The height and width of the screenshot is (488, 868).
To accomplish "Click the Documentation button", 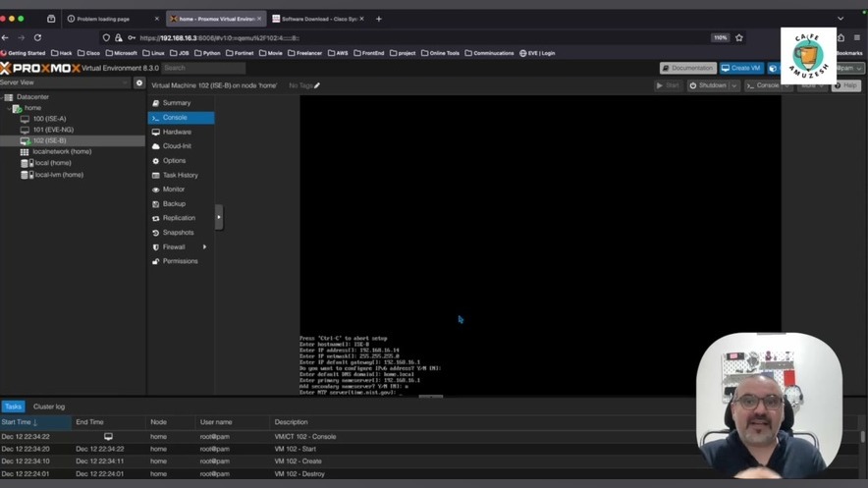I will point(688,68).
